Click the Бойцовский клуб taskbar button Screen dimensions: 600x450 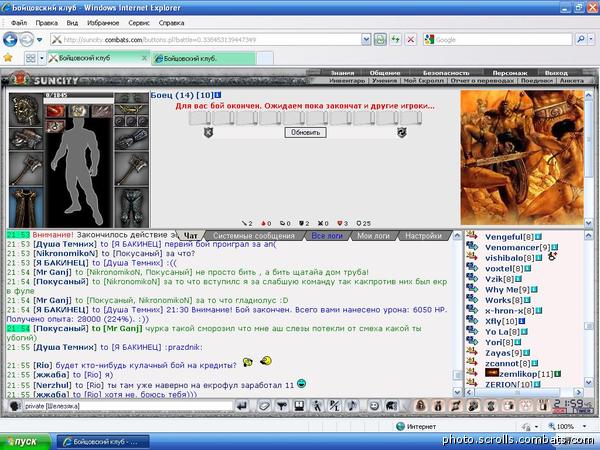click(x=103, y=442)
